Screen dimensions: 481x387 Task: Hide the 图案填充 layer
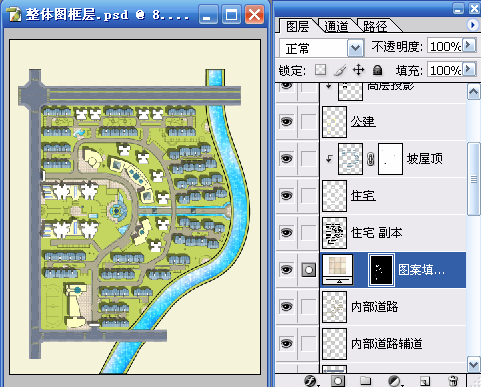(x=286, y=269)
